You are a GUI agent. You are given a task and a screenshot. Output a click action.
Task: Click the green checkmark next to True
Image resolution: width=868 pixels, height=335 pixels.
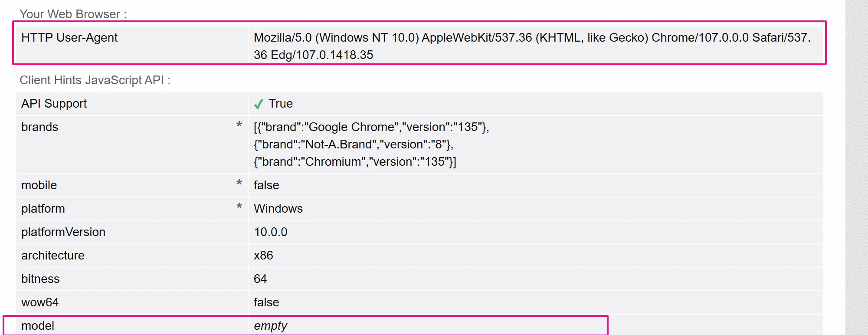coord(259,104)
